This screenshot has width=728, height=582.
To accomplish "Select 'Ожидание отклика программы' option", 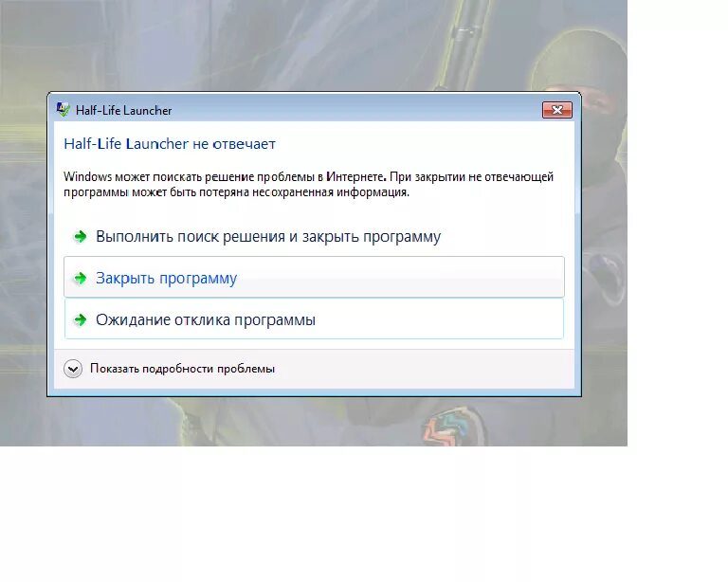I will [x=314, y=318].
